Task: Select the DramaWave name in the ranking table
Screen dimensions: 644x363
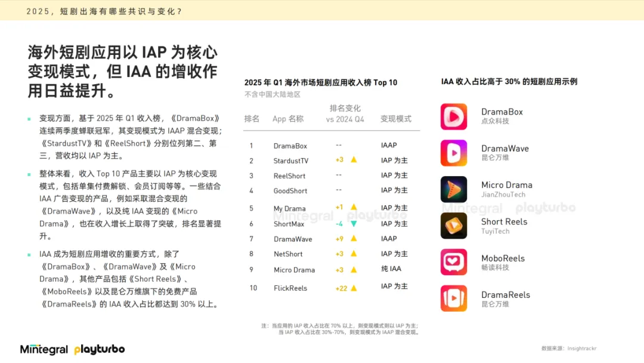Action: (x=293, y=239)
